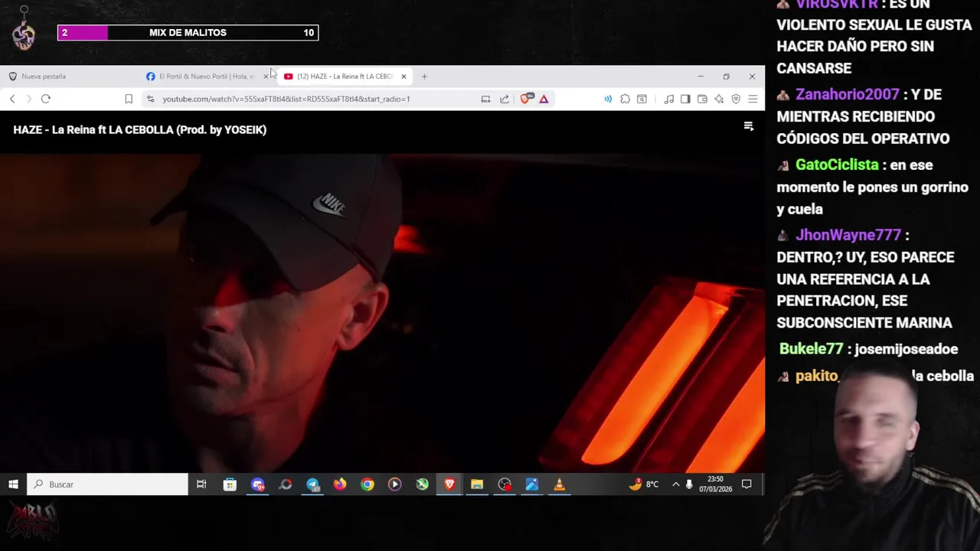Open the Windows Start menu
Screen dimensions: 980x551
coord(13,484)
